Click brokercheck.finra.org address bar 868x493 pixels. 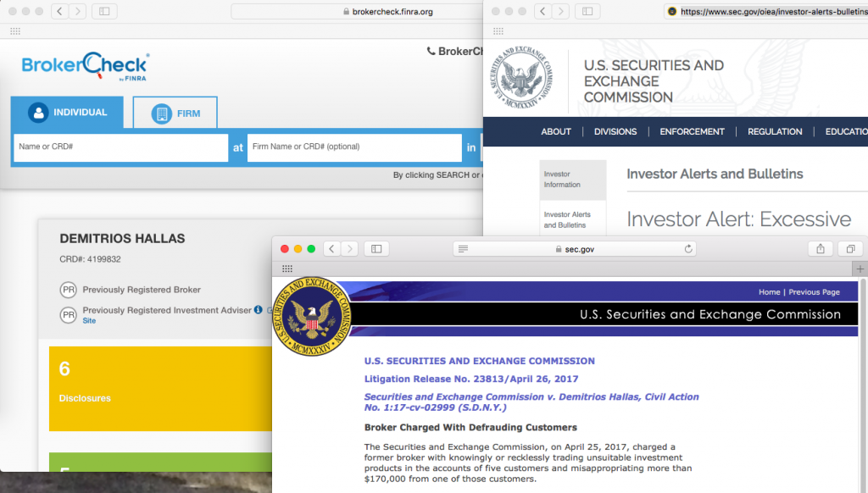[357, 11]
